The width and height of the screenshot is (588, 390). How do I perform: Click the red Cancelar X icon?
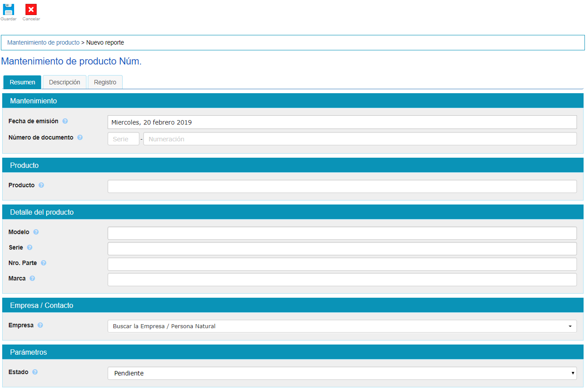point(31,10)
